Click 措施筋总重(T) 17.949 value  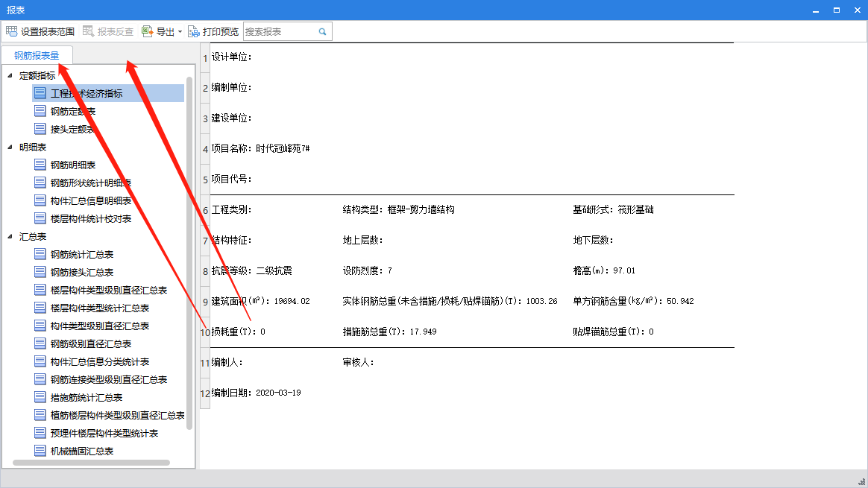coord(423,332)
